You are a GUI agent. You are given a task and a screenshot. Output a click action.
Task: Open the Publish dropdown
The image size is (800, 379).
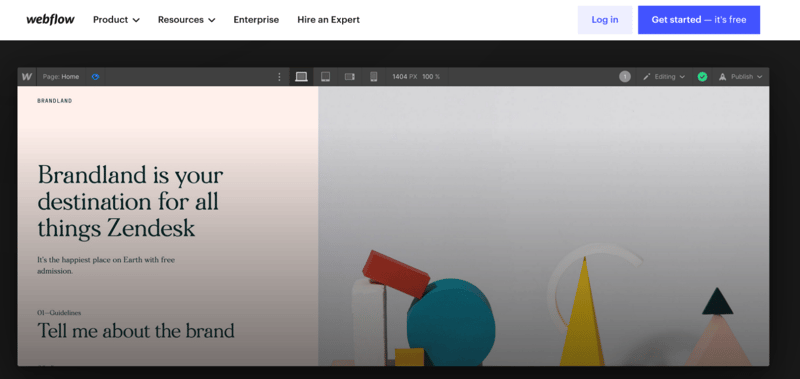pyautogui.click(x=741, y=77)
